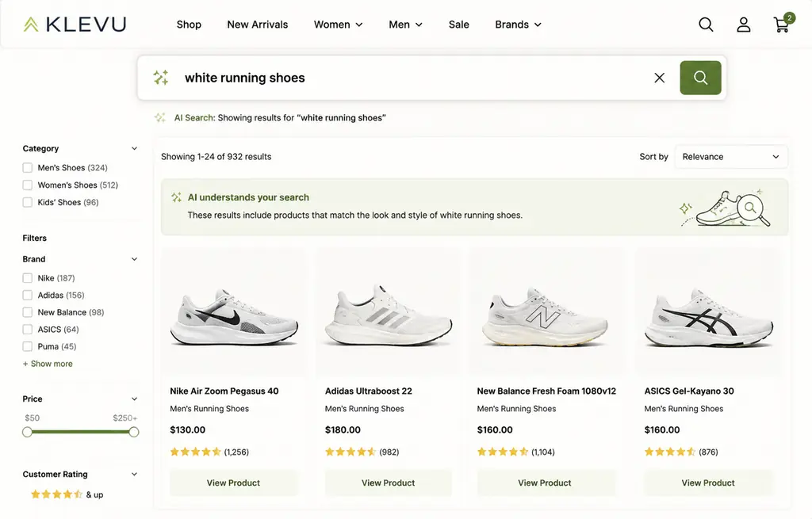This screenshot has height=519, width=812.
Task: Click the minimum price slider handle
Action: pyautogui.click(x=28, y=432)
